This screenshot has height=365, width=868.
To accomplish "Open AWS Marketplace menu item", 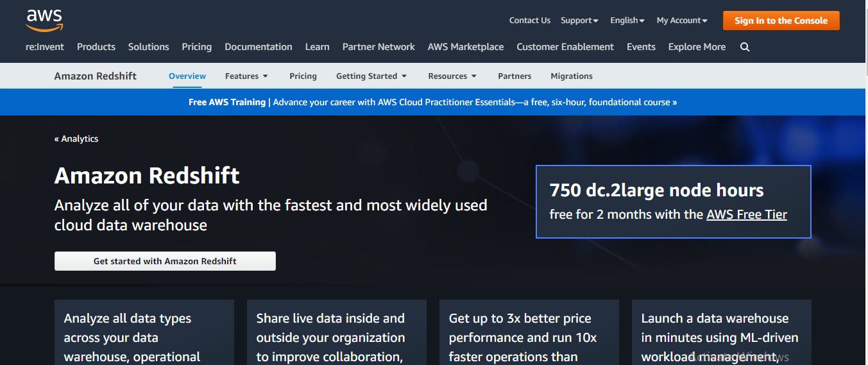I will (466, 47).
